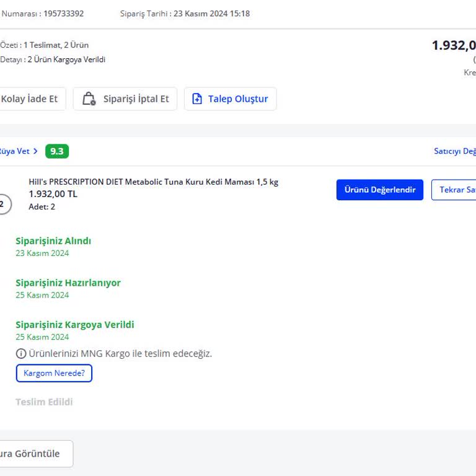The image size is (476, 476).
Task: Click the document plus icon
Action: pos(197,99)
